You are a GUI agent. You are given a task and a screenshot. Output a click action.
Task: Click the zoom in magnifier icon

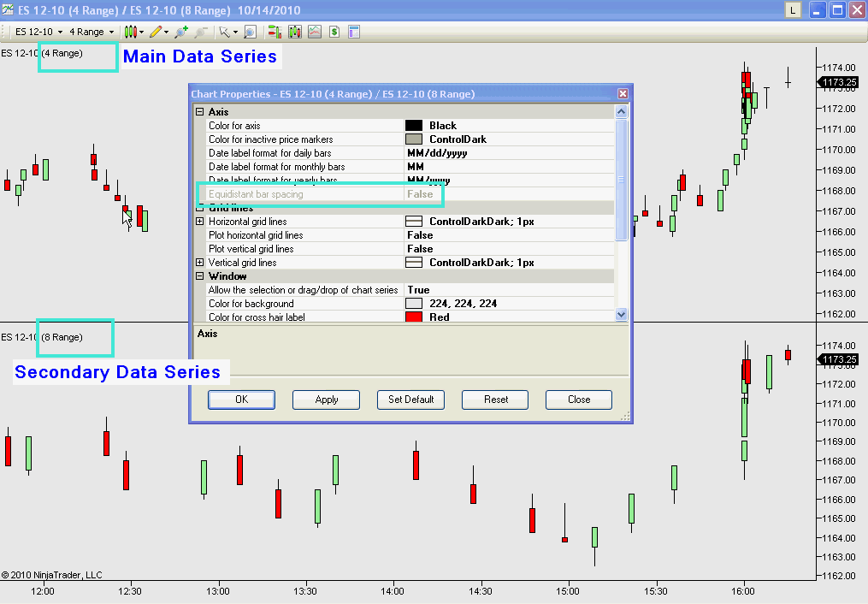click(181, 32)
